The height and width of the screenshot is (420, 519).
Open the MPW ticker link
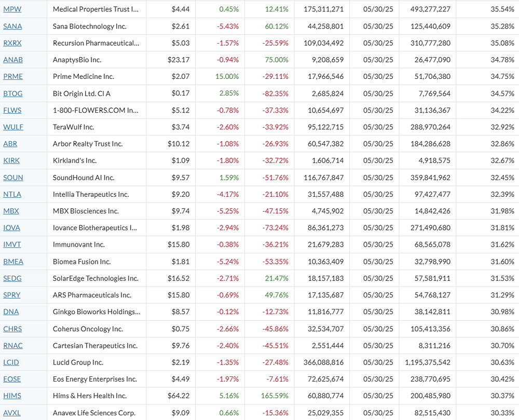[12, 9]
